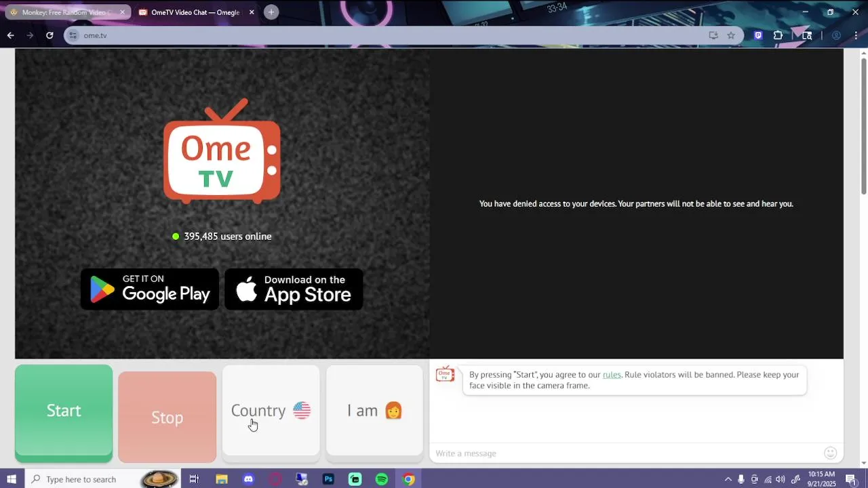Screen dimensions: 868x488
Task: Open the Extensions puzzle icon
Action: (778, 35)
